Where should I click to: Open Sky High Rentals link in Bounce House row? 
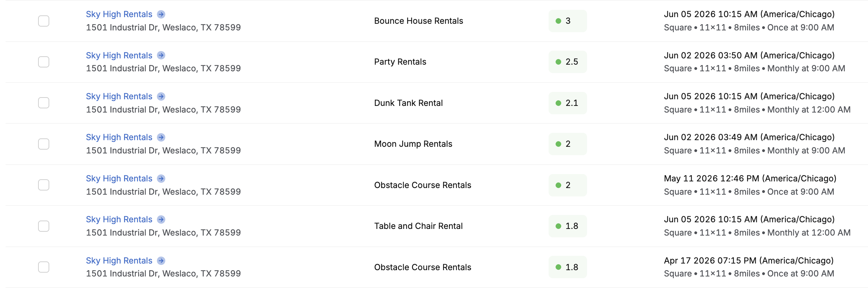[x=119, y=14]
